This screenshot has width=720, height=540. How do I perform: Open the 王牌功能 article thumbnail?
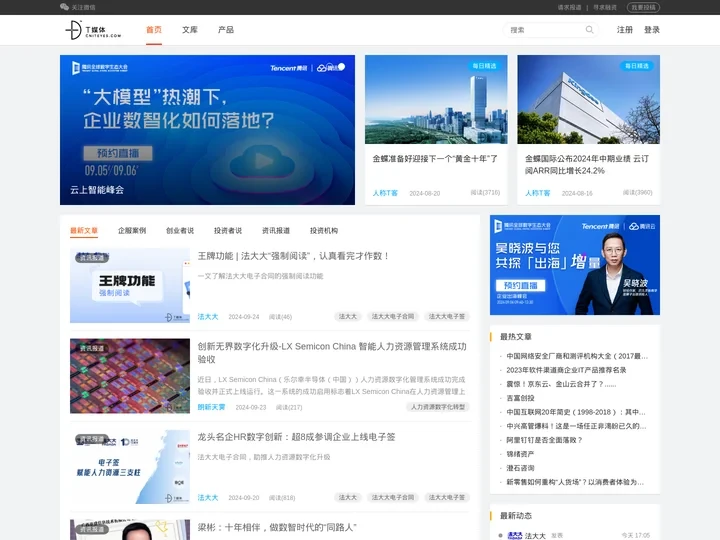130,285
